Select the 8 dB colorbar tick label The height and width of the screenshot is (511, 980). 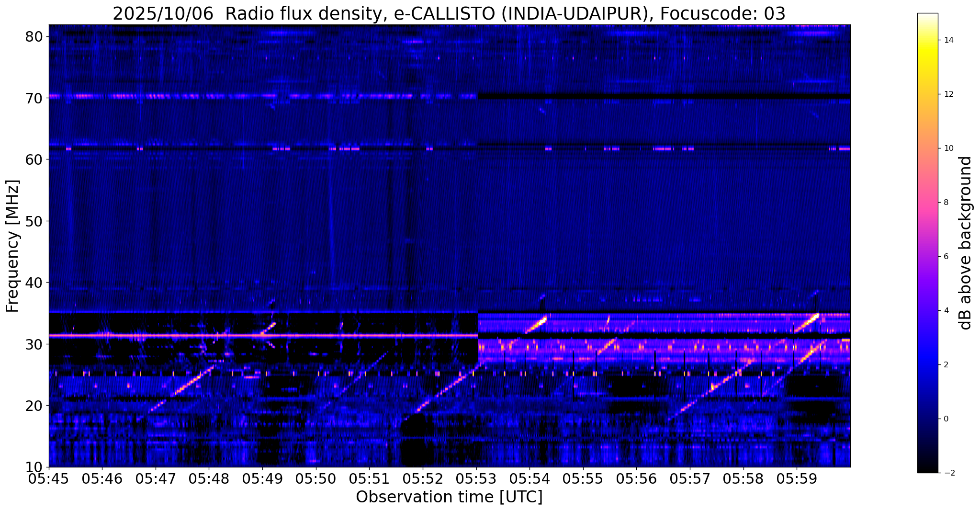[946, 203]
